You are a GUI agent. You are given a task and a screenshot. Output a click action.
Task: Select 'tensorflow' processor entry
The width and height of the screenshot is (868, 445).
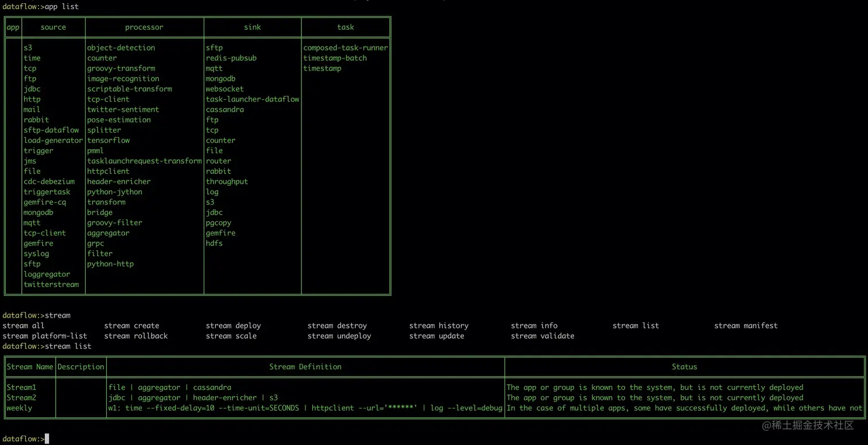(108, 141)
